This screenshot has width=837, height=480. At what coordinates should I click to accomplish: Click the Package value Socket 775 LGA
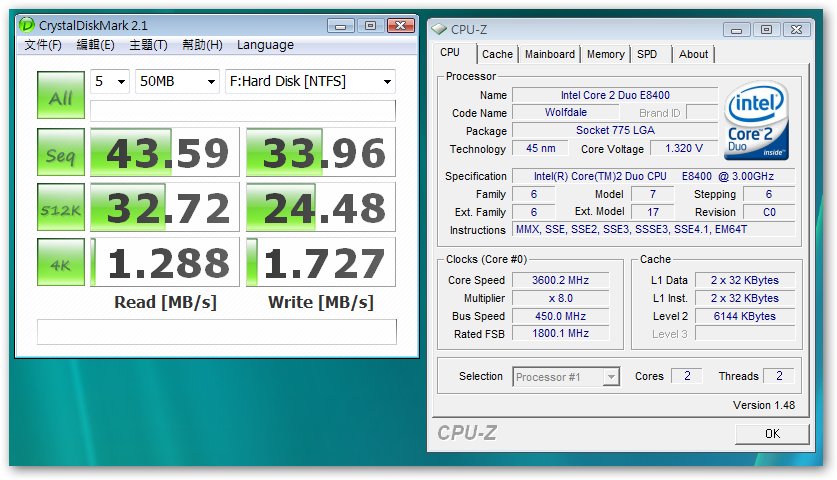pyautogui.click(x=615, y=130)
